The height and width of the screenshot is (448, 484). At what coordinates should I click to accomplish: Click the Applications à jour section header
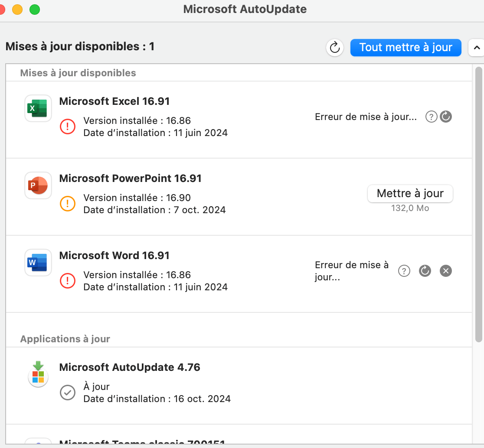pos(65,339)
